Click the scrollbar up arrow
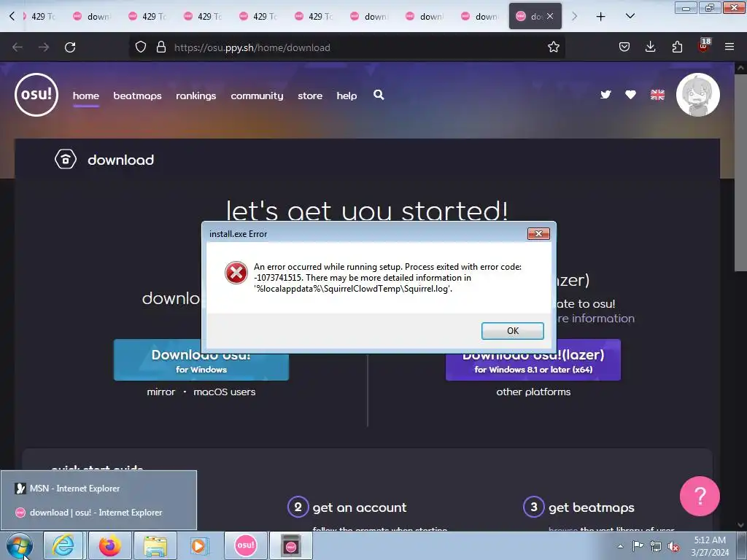This screenshot has height=560, width=747. [740, 68]
